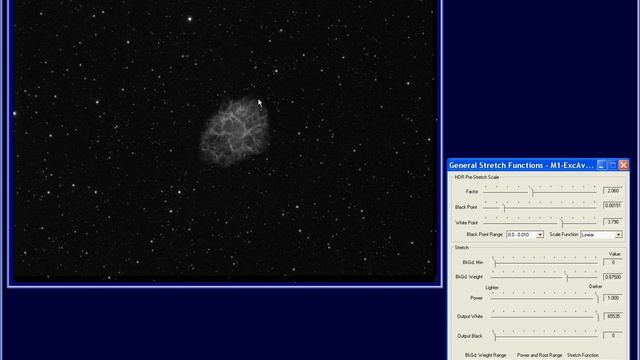This screenshot has height=360, width=640.
Task: Click the BkGd Min value field
Action: [613, 262]
